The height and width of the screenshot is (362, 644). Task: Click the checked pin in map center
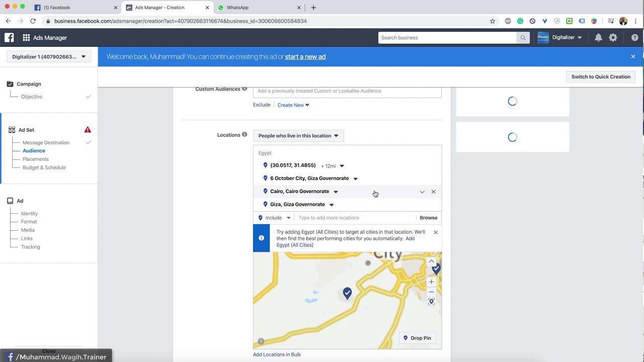point(347,293)
